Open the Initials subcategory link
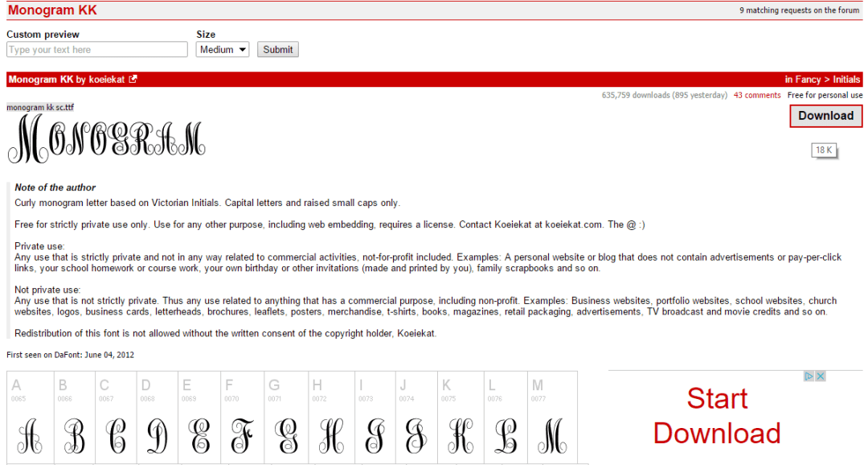The width and height of the screenshot is (868, 465). coord(846,80)
